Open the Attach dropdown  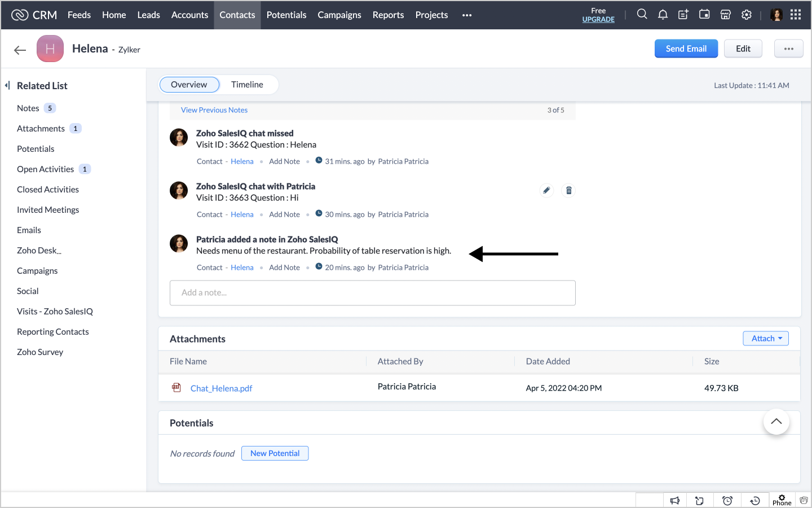tap(766, 338)
